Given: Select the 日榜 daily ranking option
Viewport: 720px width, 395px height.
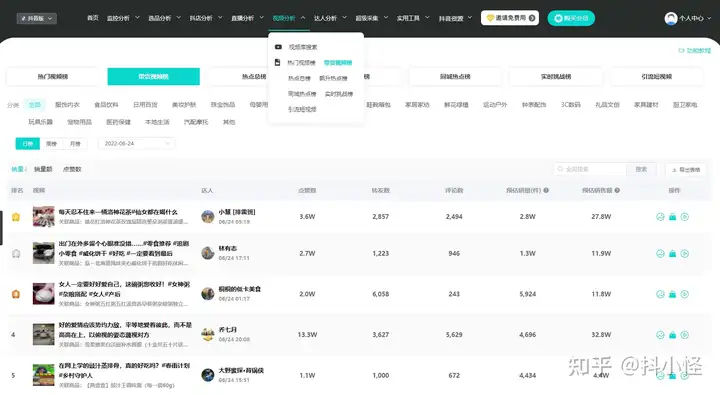Looking at the screenshot, I should tap(28, 144).
